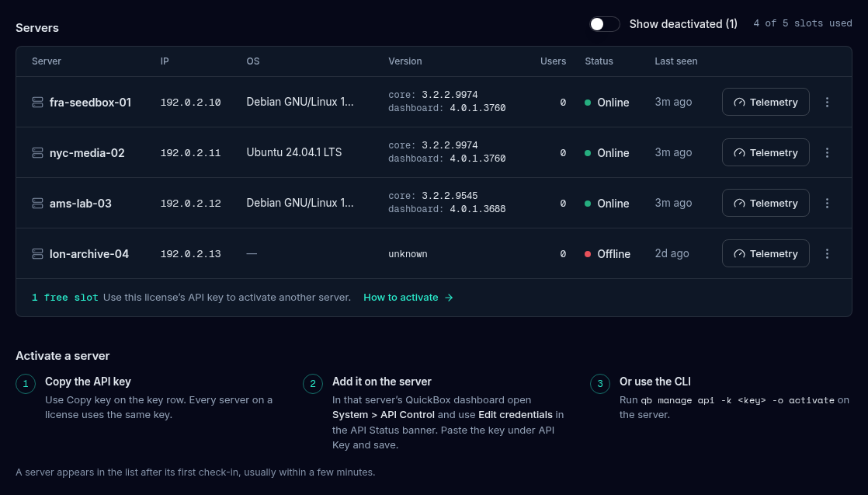Click the IP column header
This screenshot has width=868, height=495.
pyautogui.click(x=165, y=61)
